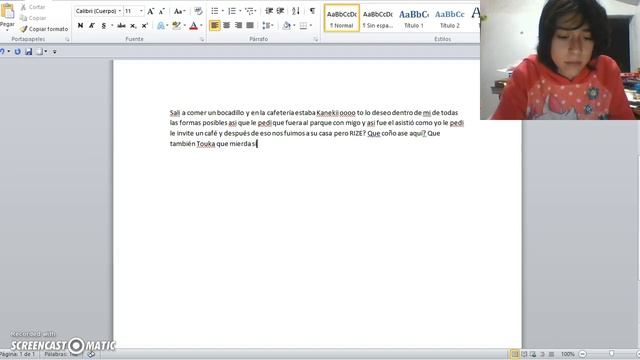
Task: Click increase indent icon
Action: pos(280,11)
